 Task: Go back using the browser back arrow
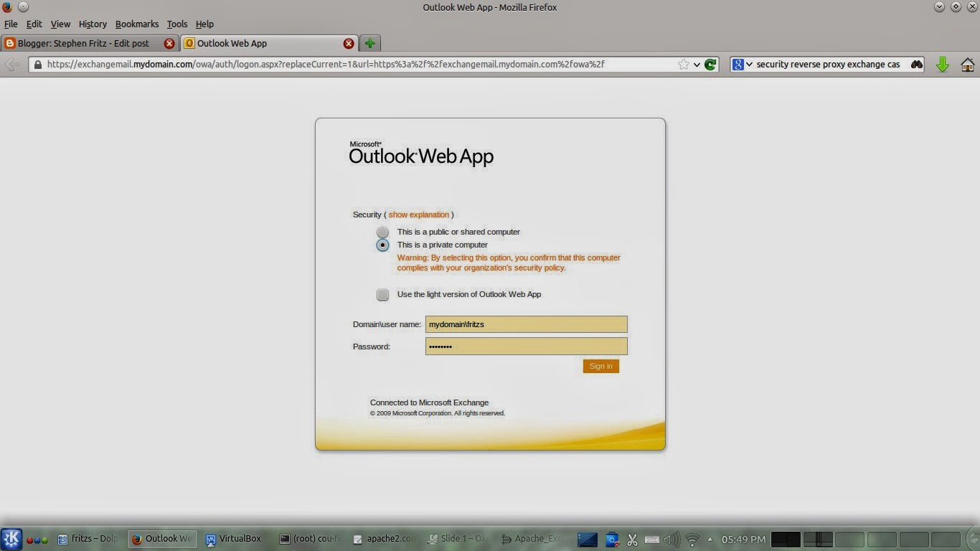pos(12,65)
